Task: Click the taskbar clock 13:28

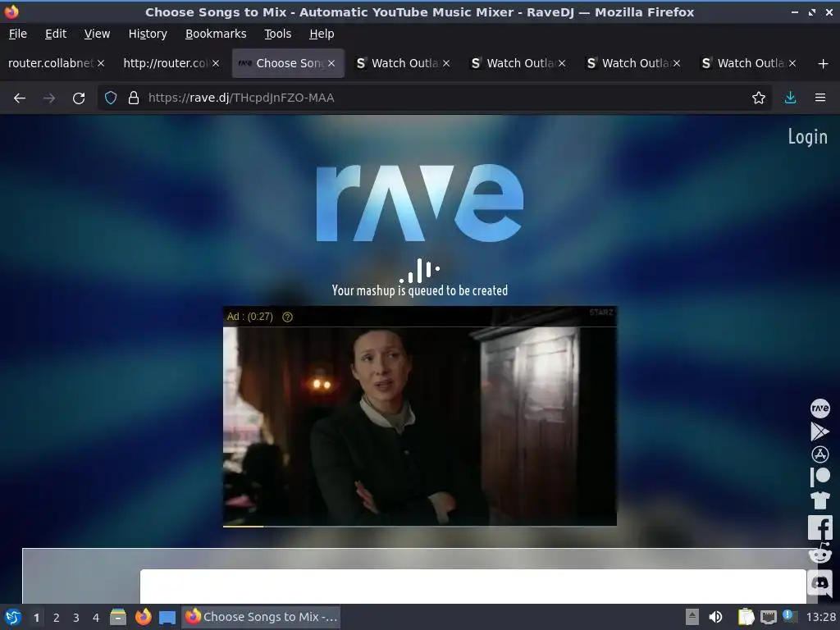Action: point(820,617)
